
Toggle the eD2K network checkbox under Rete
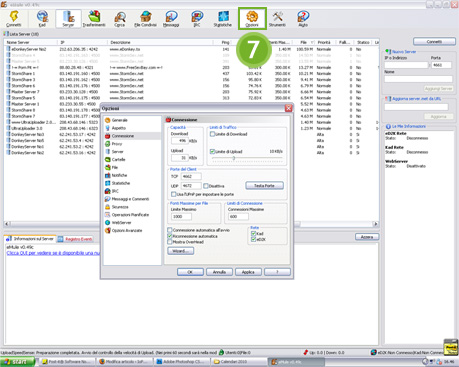(x=253, y=239)
